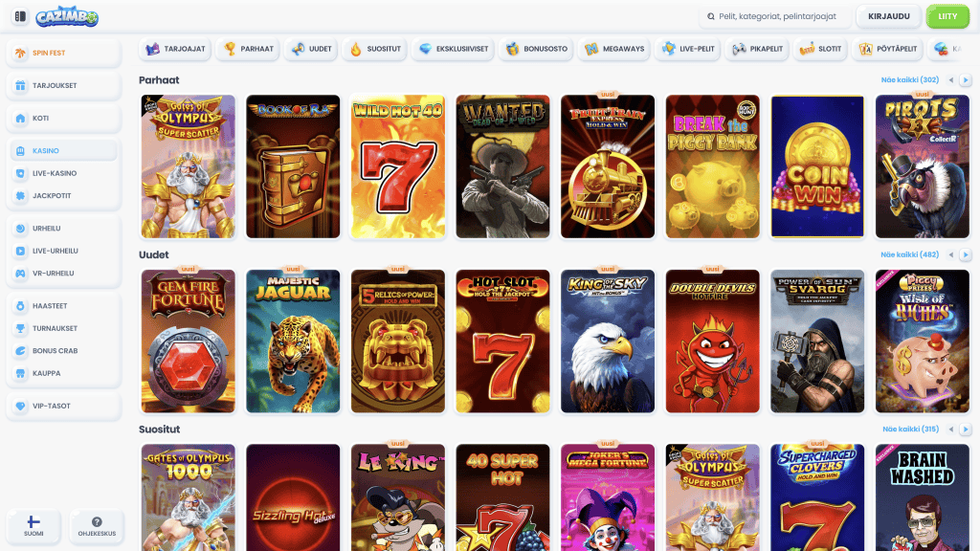Open Gem Fire Fortune game
The width and height of the screenshot is (980, 551).
pos(189,342)
